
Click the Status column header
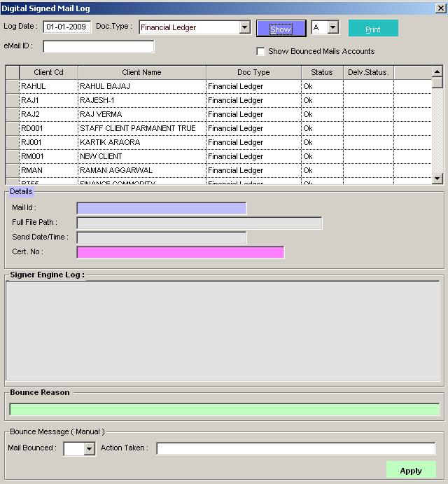[322, 72]
